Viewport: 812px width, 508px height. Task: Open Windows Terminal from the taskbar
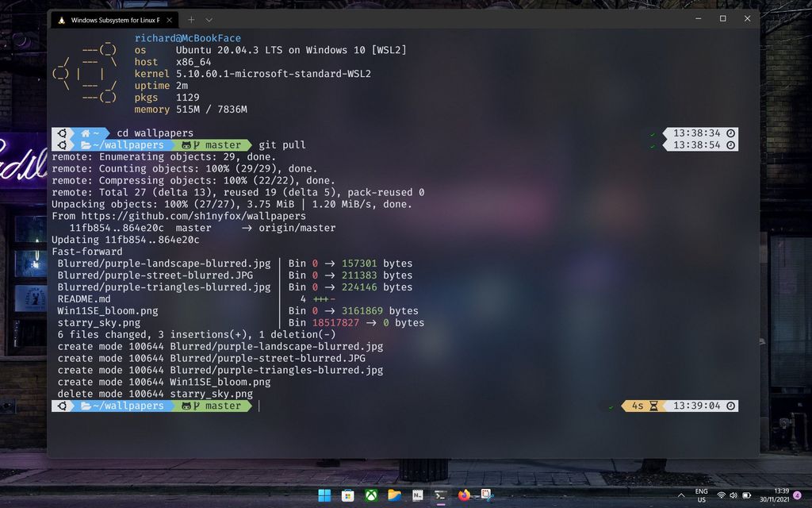(440, 495)
